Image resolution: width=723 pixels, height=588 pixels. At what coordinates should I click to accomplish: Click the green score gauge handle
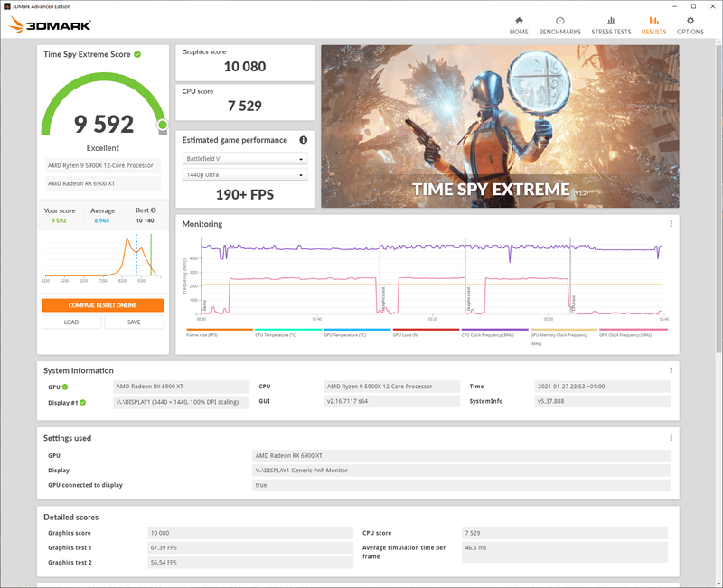(163, 125)
